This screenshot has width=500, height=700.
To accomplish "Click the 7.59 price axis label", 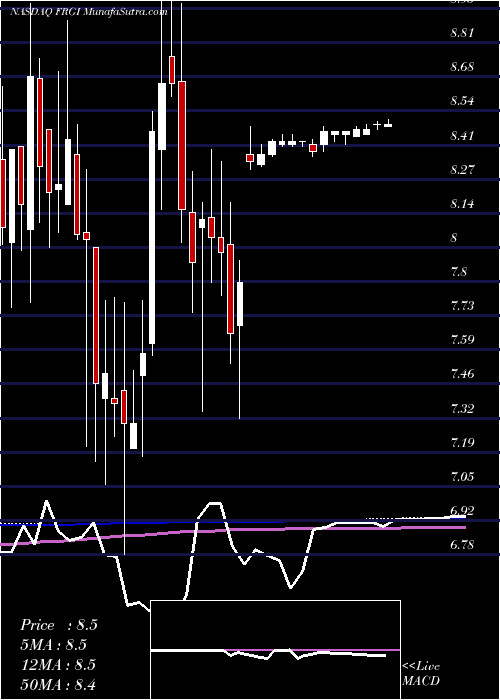I will tap(462, 340).
